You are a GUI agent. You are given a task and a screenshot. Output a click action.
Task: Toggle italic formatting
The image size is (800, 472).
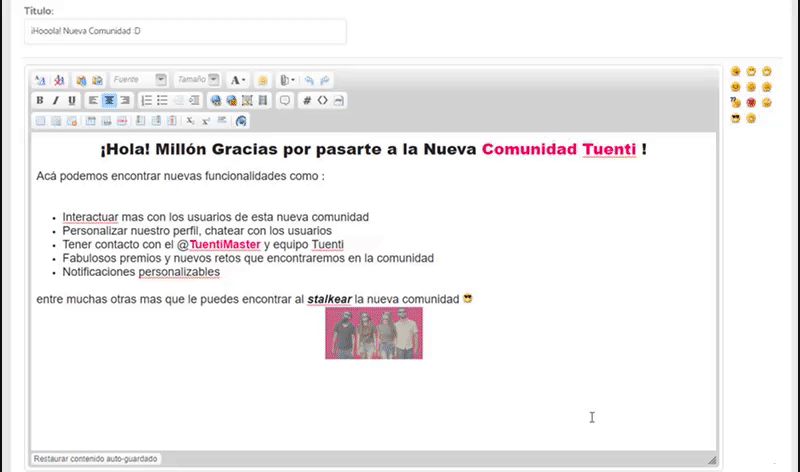(x=56, y=101)
